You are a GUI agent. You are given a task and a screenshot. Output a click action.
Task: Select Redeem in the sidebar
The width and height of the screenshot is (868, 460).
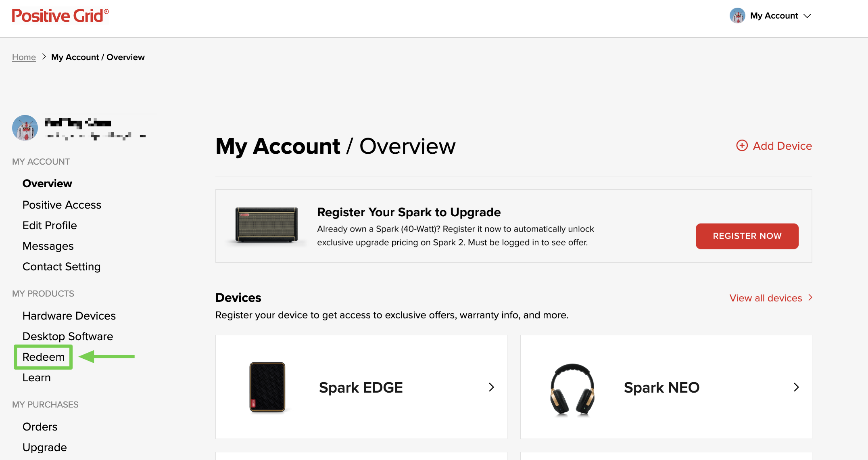[44, 357]
